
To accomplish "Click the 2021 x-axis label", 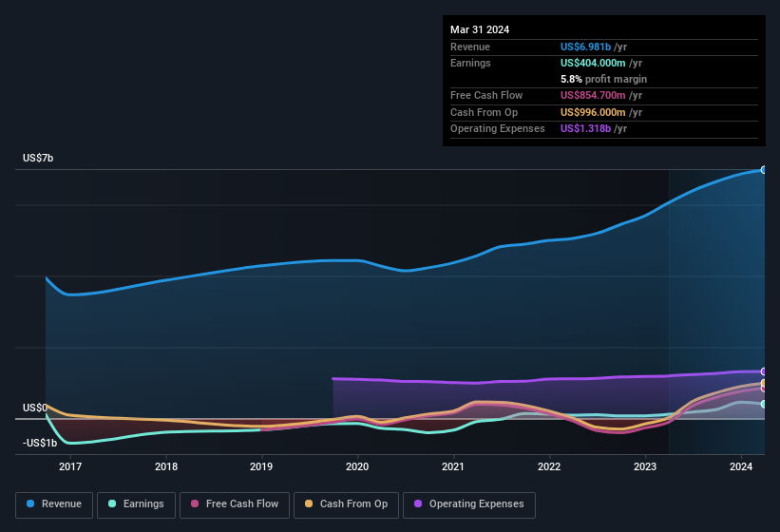I will [x=452, y=466].
